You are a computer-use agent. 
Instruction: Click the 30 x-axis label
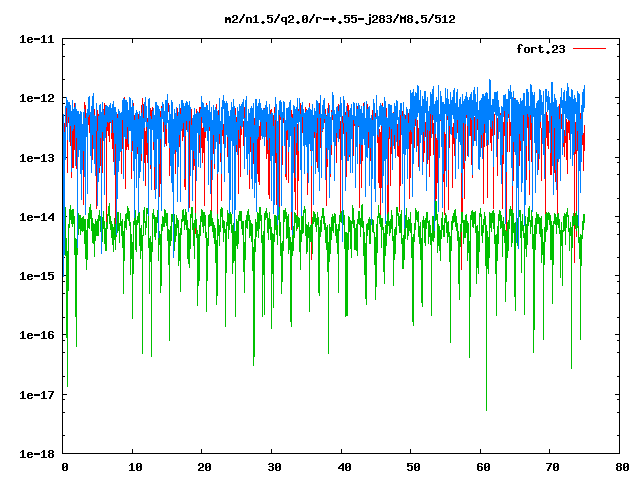pyautogui.click(x=274, y=467)
